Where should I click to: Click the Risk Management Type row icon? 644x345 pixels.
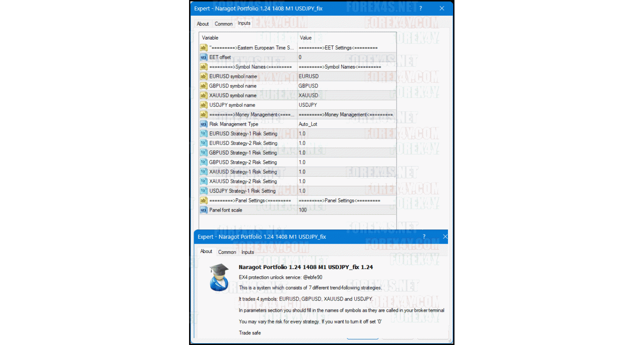pyautogui.click(x=203, y=124)
